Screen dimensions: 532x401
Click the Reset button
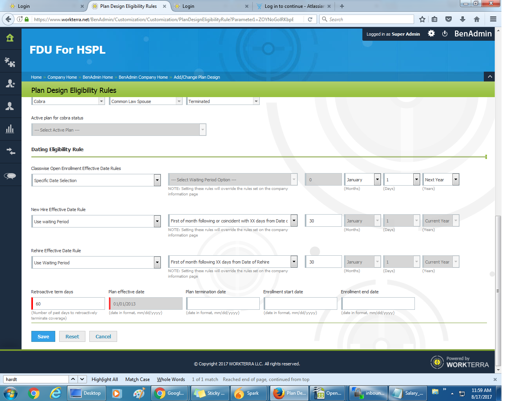click(72, 336)
